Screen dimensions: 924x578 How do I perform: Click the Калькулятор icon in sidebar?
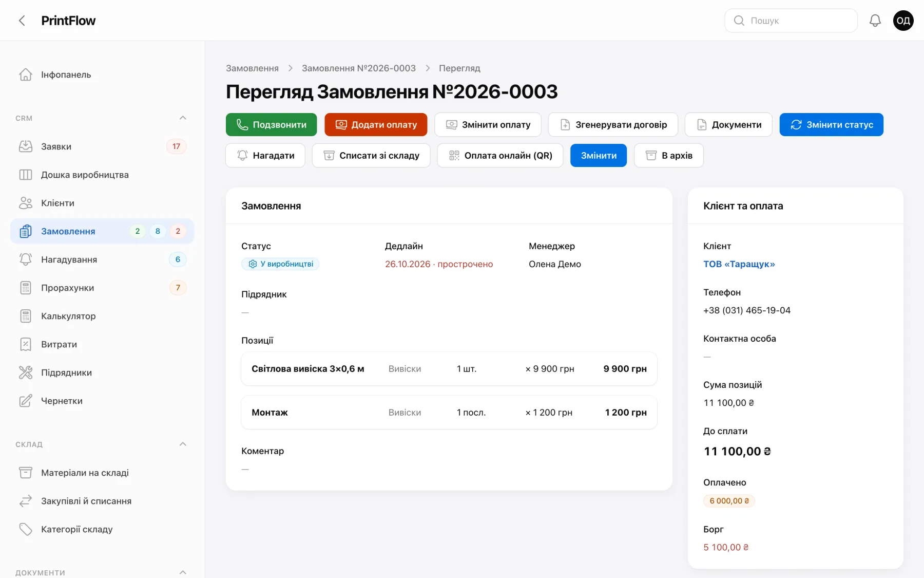(x=26, y=316)
